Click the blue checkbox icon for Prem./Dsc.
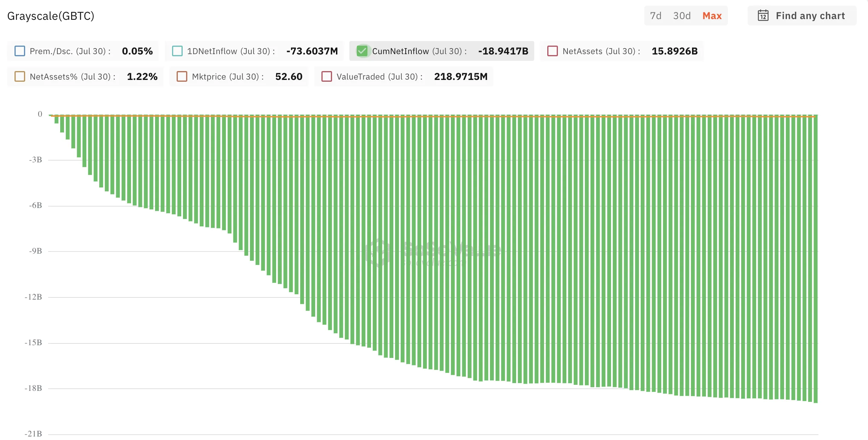Image resolution: width=868 pixels, height=440 pixels. pos(20,51)
